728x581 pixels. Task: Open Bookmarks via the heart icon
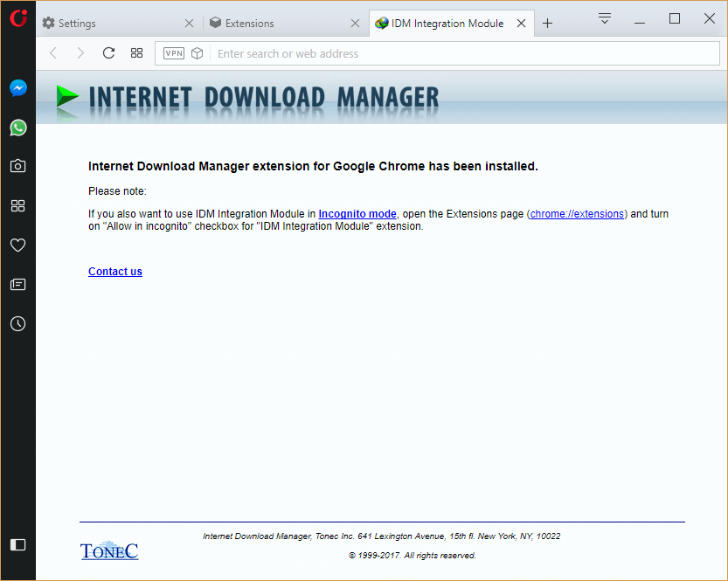(18, 245)
